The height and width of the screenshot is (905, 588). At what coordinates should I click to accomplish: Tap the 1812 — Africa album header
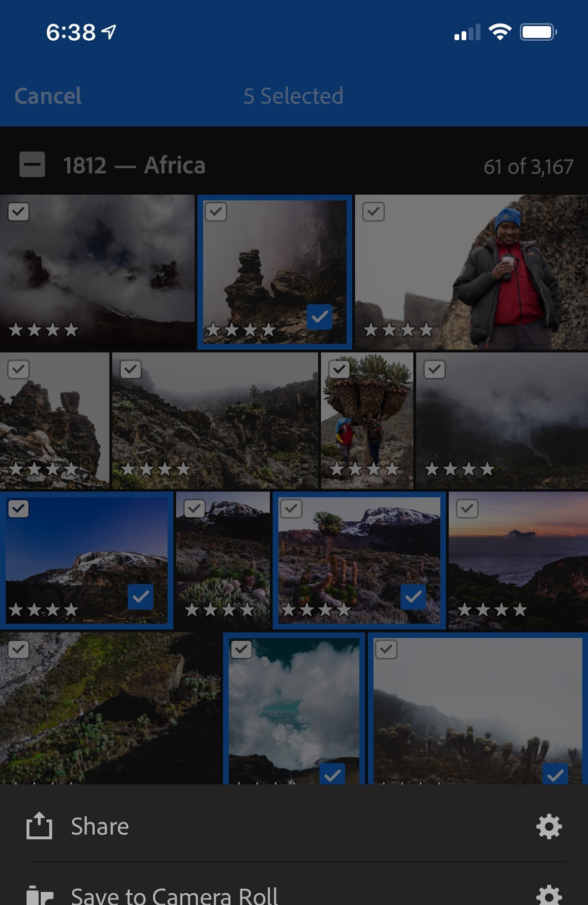(134, 166)
